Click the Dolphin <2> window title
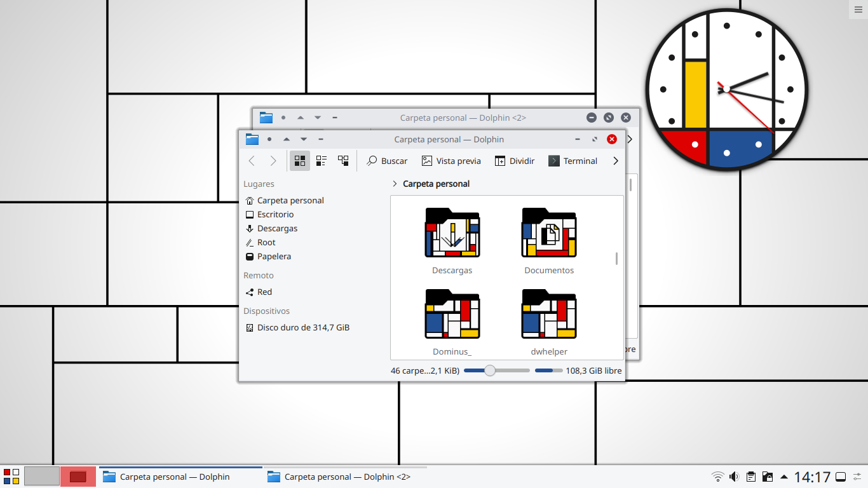 pos(463,118)
